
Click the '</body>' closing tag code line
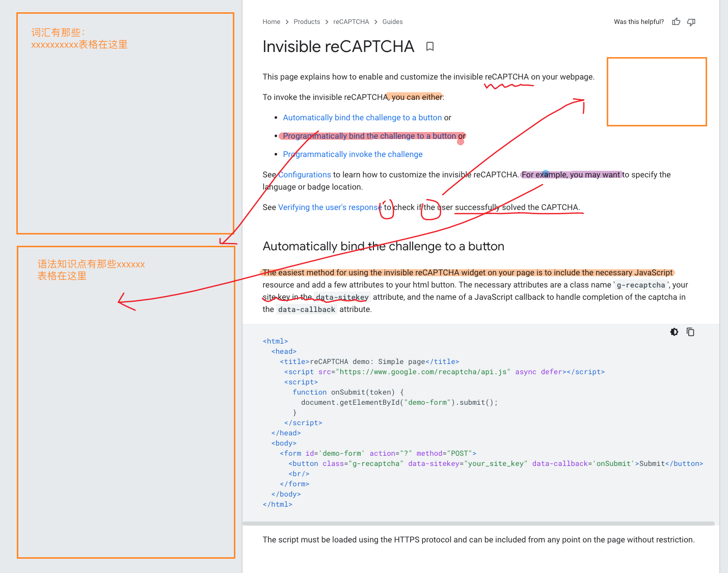click(286, 494)
